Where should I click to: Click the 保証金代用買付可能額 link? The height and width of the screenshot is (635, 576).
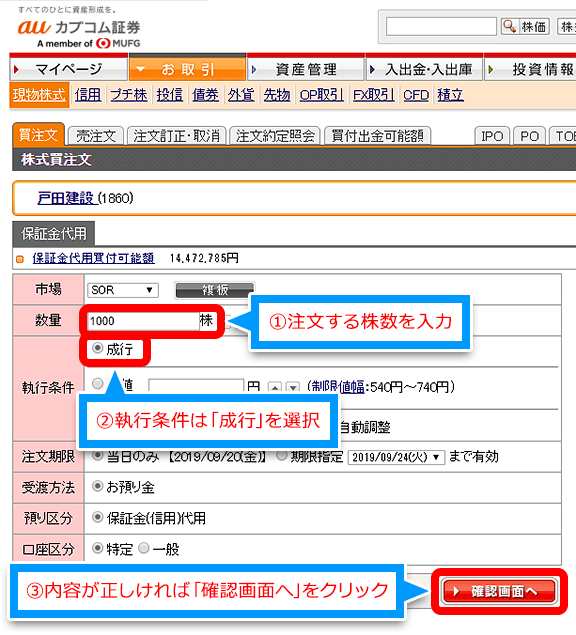(93, 258)
